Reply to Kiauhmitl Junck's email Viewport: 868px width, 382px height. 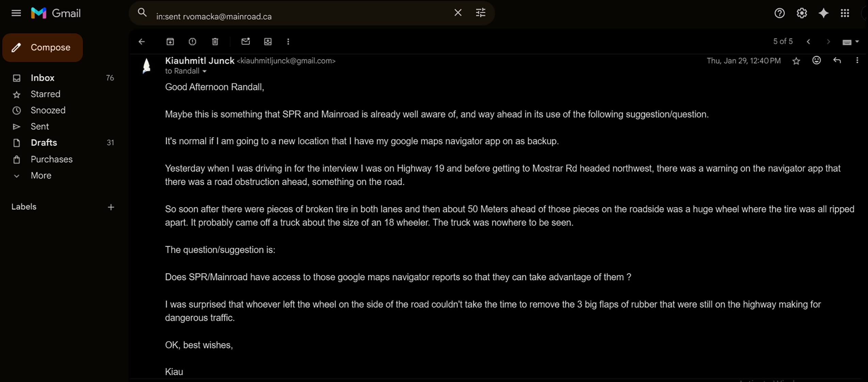click(837, 61)
